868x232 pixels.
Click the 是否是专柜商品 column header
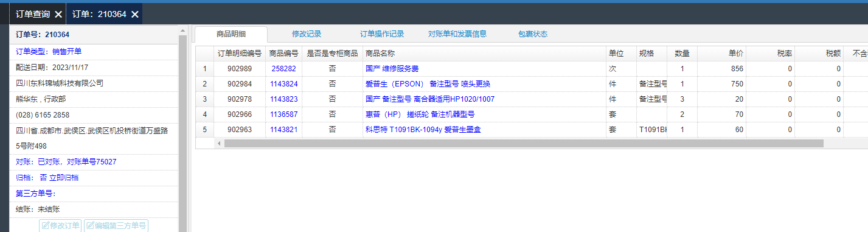click(x=332, y=54)
